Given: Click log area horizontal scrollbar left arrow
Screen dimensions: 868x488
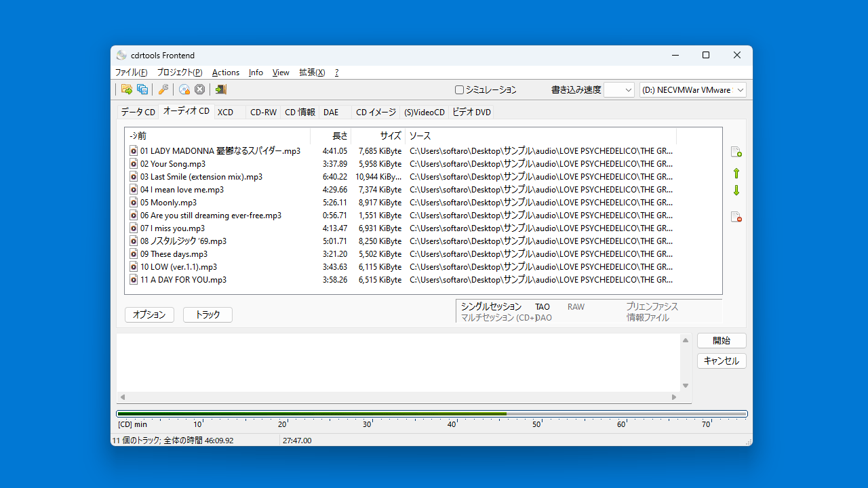Looking at the screenshot, I should [123, 397].
